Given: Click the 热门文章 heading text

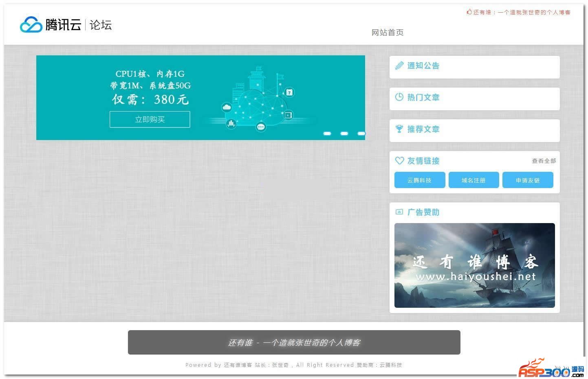Looking at the screenshot, I should (x=423, y=97).
